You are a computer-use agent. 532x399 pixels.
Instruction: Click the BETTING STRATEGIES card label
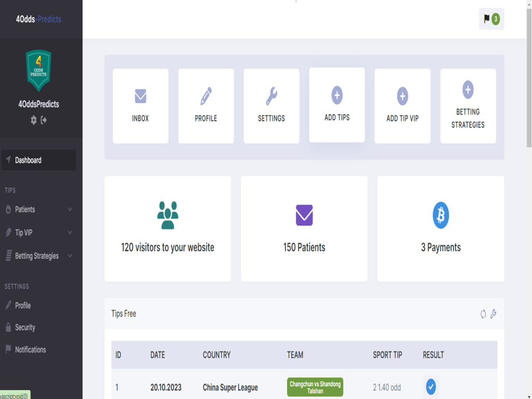[x=468, y=119]
